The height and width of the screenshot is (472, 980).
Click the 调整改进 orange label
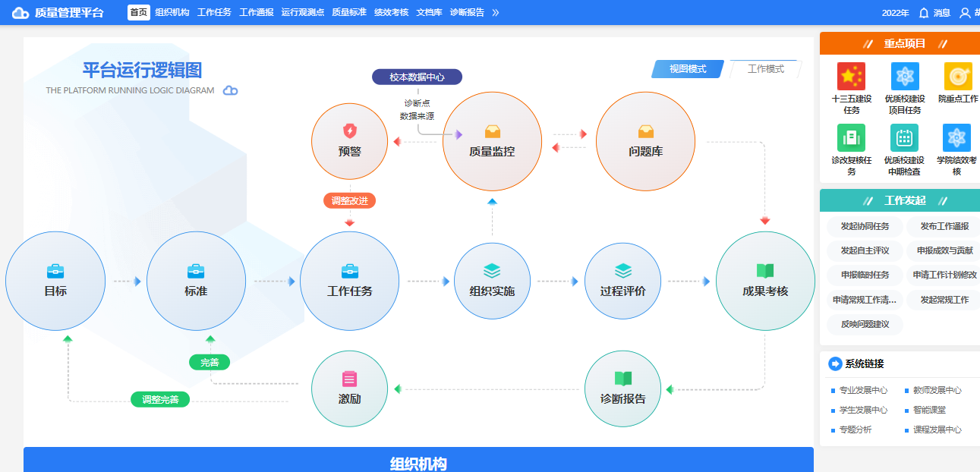(x=350, y=201)
